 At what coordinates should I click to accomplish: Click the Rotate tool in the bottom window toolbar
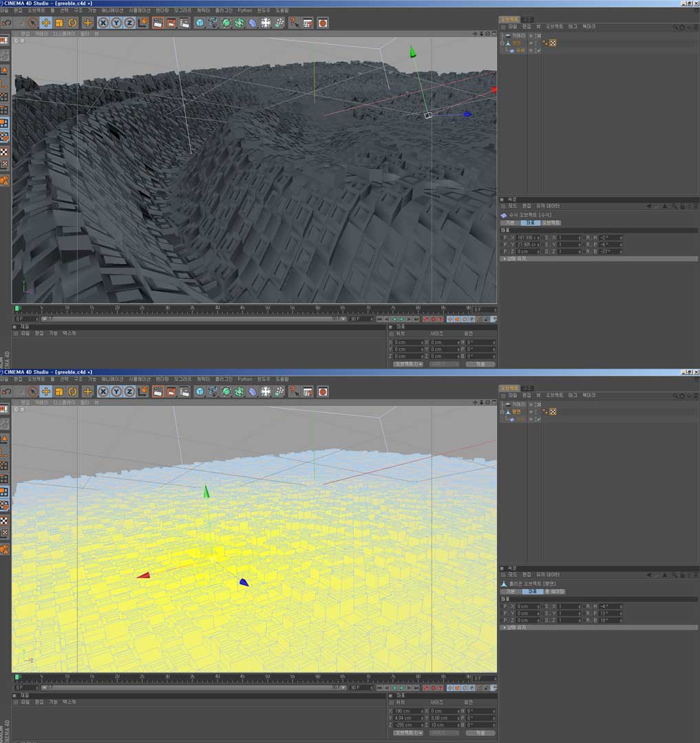72,391
